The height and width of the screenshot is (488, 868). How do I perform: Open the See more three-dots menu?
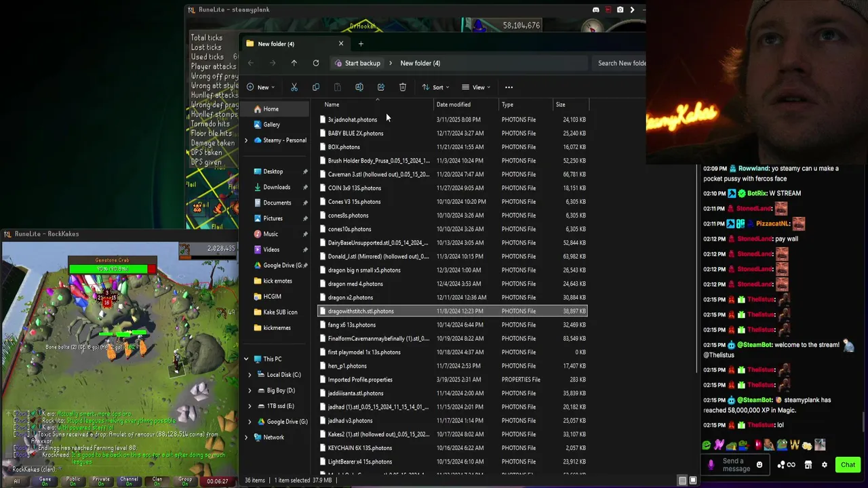509,87
